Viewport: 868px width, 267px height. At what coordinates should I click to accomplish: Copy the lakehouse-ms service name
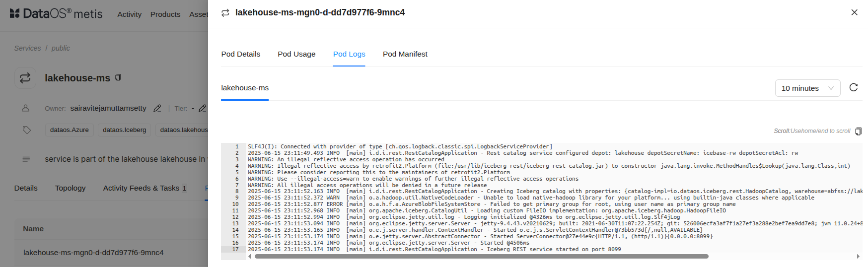tap(118, 77)
